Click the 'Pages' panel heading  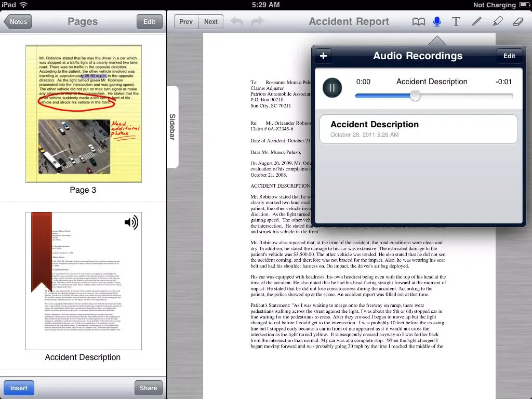pyautogui.click(x=83, y=21)
